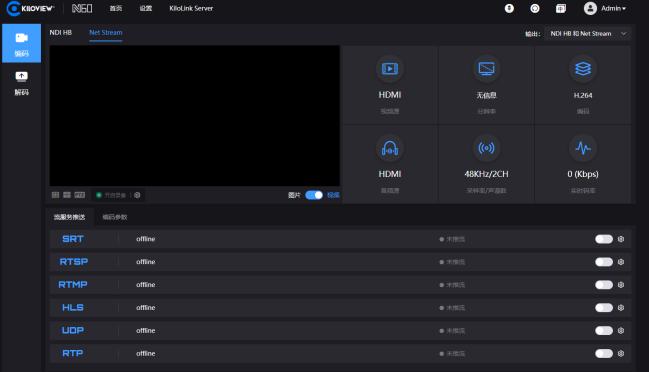649x372 pixels.
Task: Open the Admin user dropdown
Action: [605, 8]
